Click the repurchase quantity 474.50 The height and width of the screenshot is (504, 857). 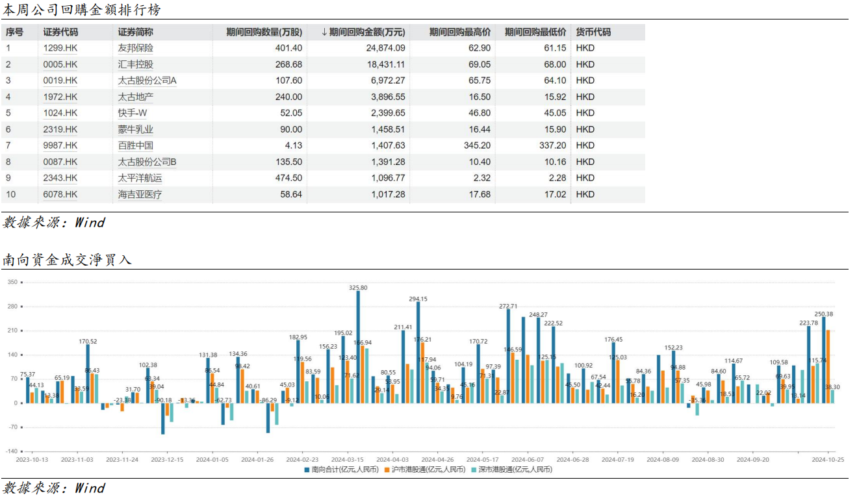click(288, 178)
